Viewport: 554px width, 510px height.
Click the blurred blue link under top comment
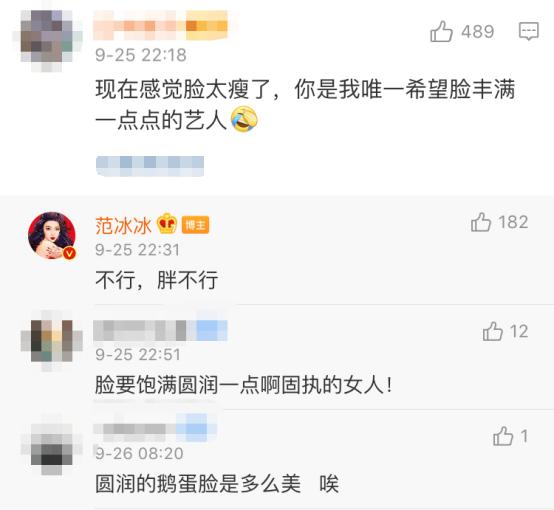(150, 166)
